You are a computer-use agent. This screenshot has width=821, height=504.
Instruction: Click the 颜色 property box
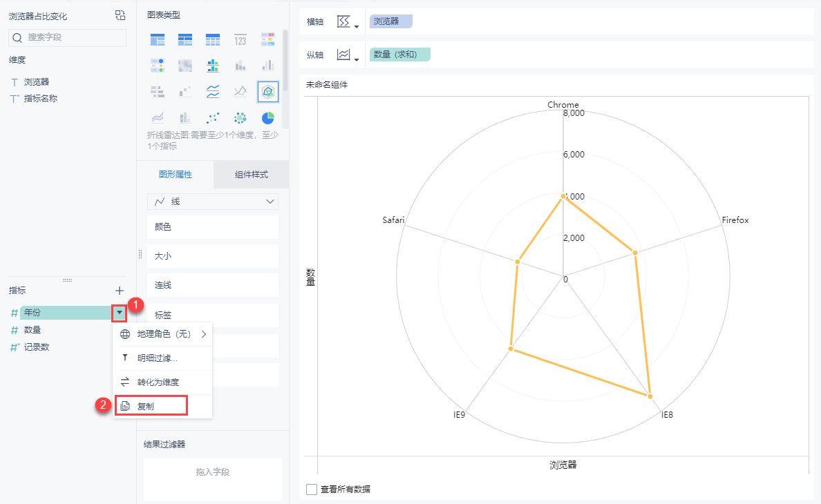[x=213, y=226]
